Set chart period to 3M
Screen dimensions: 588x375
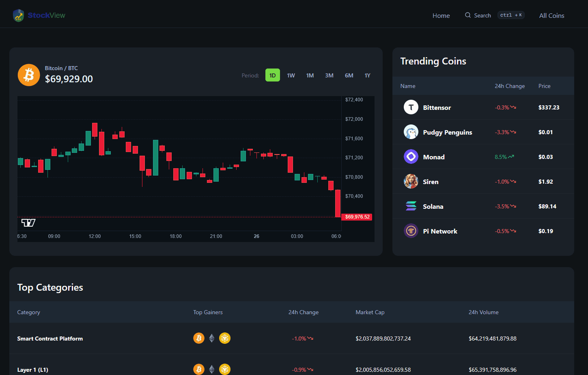click(x=329, y=75)
